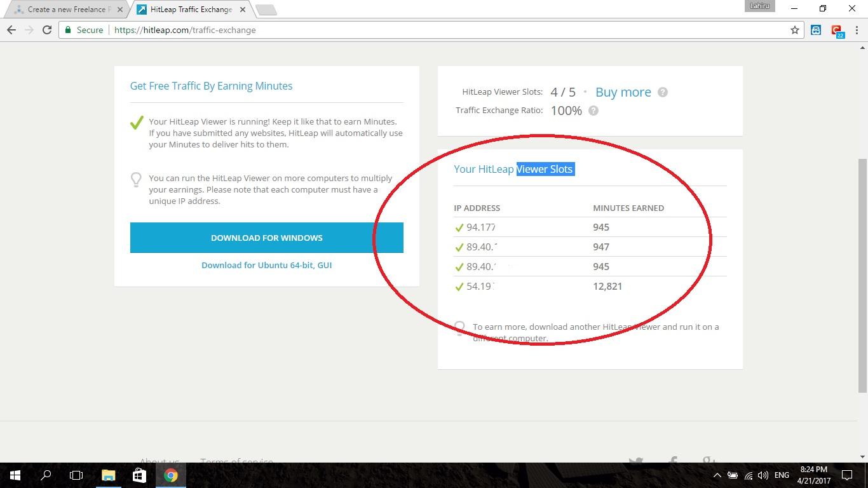Bookmark this page with the star icon
Viewport: 868px width, 488px height.
pos(794,30)
